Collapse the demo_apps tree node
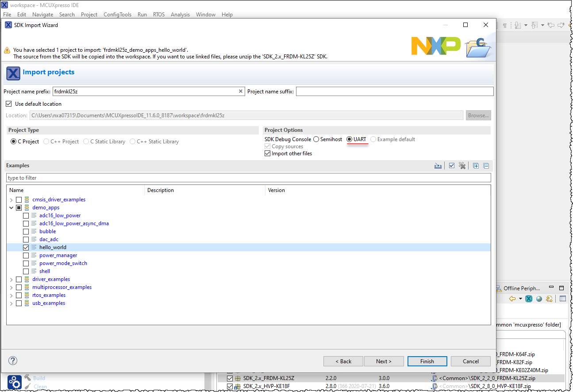This screenshot has height=392, width=573. coord(11,208)
